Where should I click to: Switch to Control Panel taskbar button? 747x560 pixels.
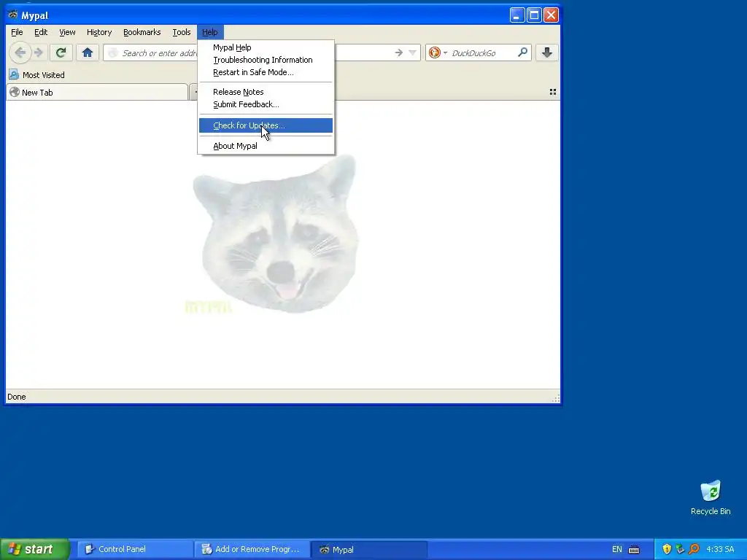coord(135,549)
